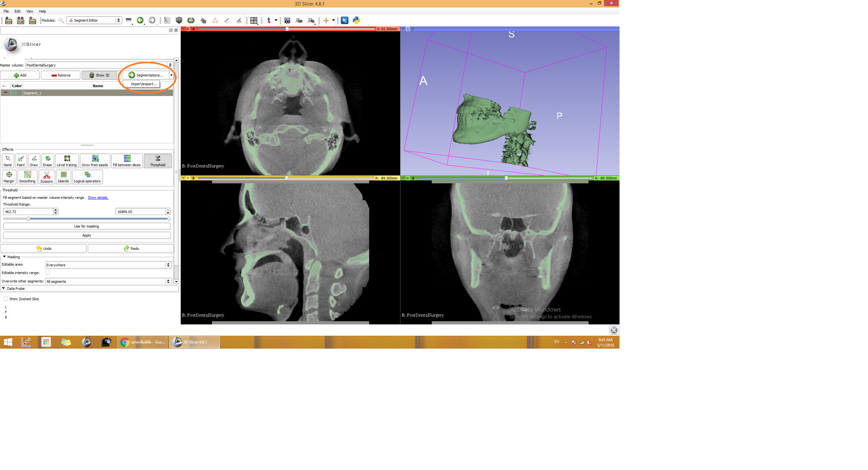The width and height of the screenshot is (868, 470).
Task: Click the SAVE scene toolbar icon
Action: click(32, 21)
